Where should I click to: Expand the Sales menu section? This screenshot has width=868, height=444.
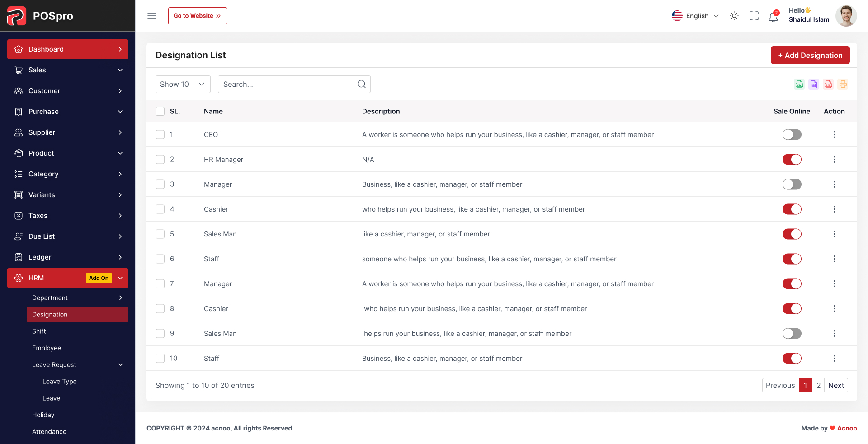[67, 70]
